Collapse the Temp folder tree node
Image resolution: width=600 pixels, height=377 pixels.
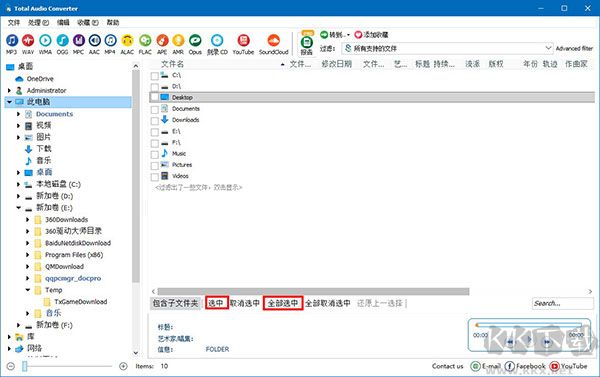click(x=28, y=290)
